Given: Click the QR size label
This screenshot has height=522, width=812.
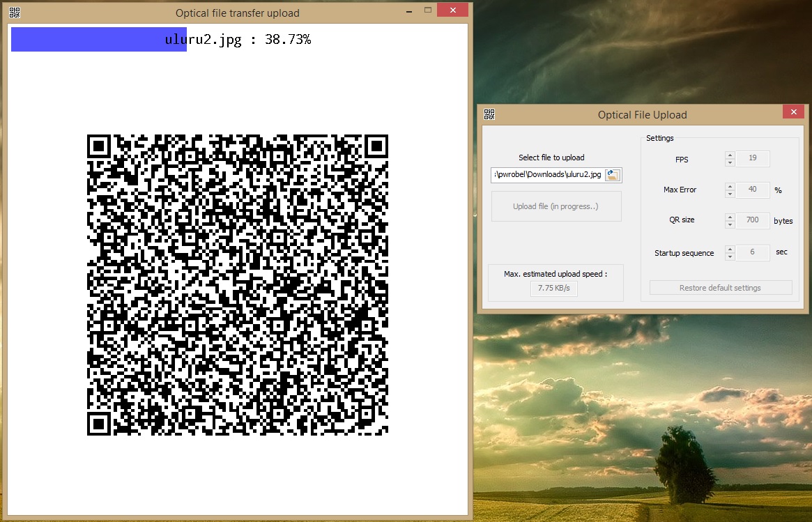Looking at the screenshot, I should [682, 220].
